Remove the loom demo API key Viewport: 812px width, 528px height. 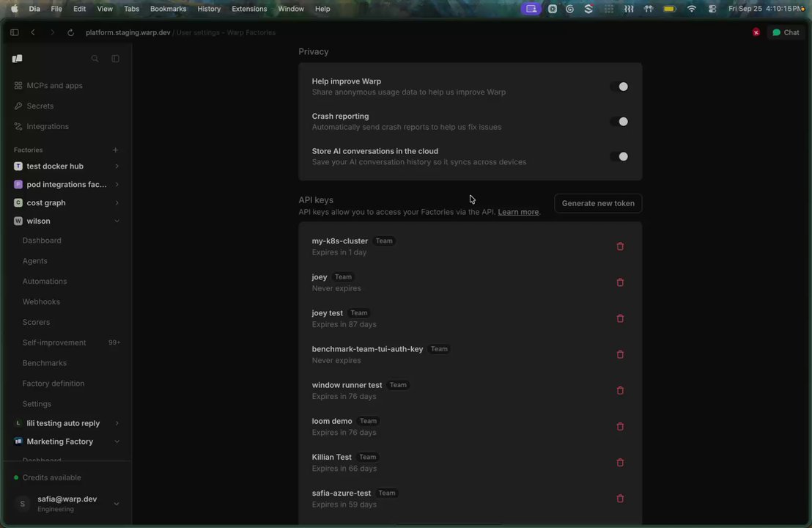[x=620, y=427]
